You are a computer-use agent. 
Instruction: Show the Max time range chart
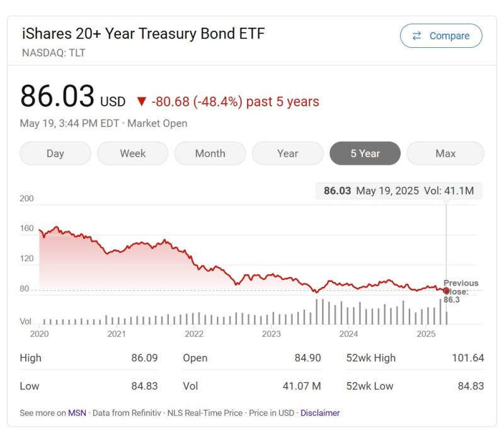coord(445,154)
